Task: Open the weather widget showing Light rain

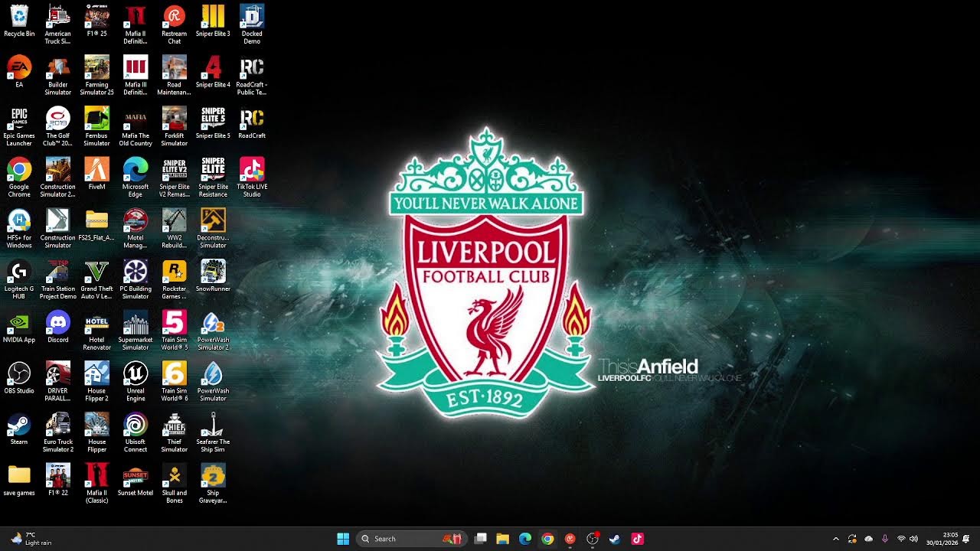Action: [31, 539]
